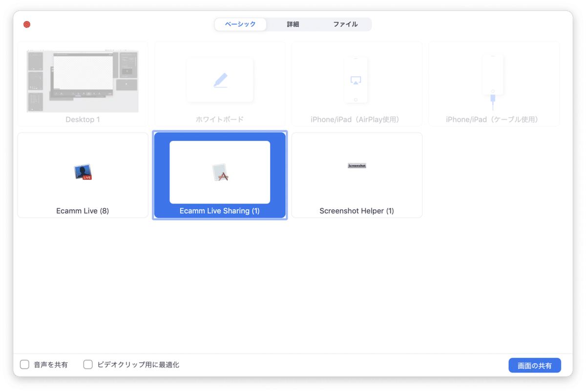
Task: Click the Desktop 1 label
Action: (83, 119)
